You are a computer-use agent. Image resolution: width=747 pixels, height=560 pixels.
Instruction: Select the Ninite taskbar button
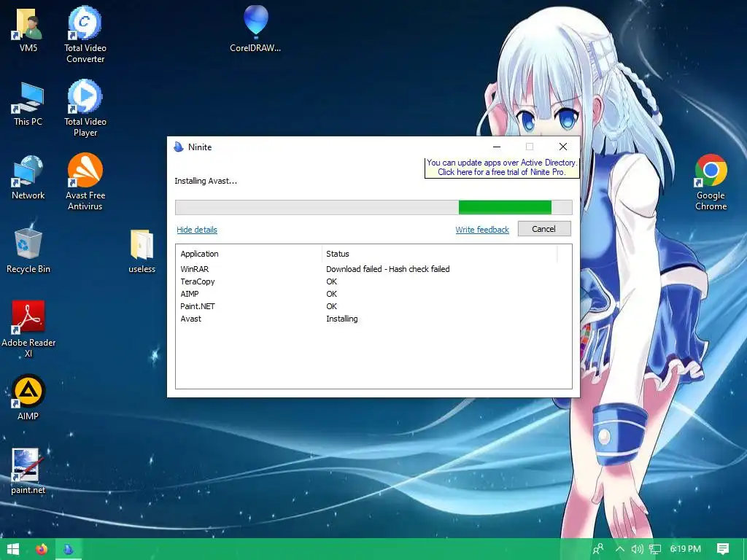pyautogui.click(x=69, y=549)
